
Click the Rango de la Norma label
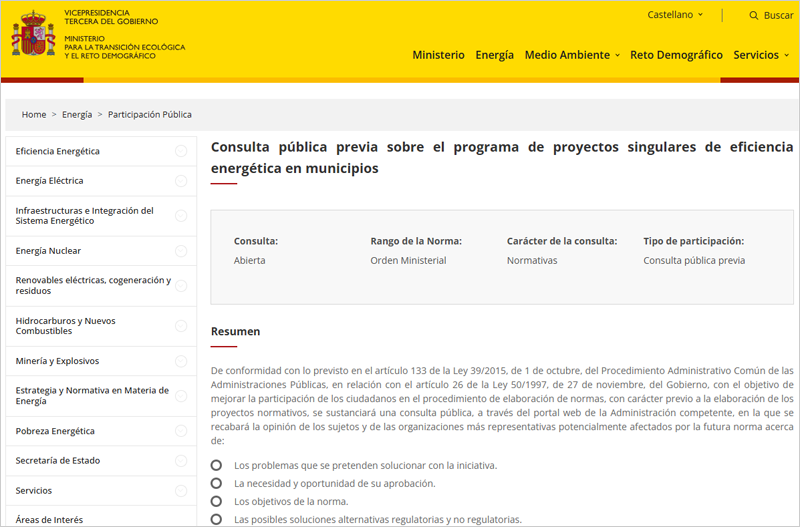click(416, 241)
